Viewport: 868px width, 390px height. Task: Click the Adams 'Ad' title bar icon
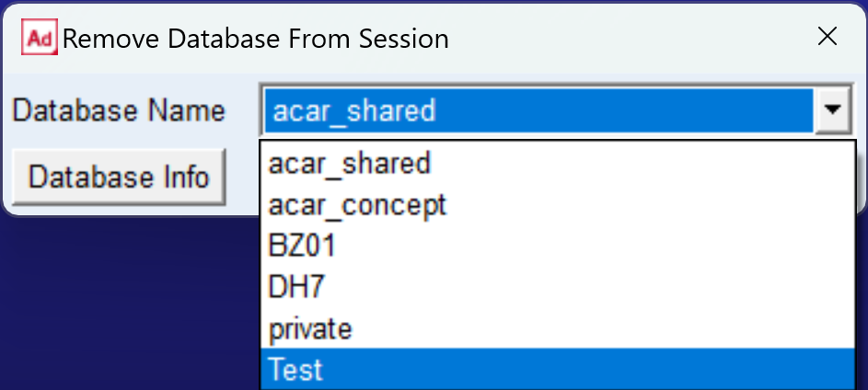pyautogui.click(x=40, y=39)
